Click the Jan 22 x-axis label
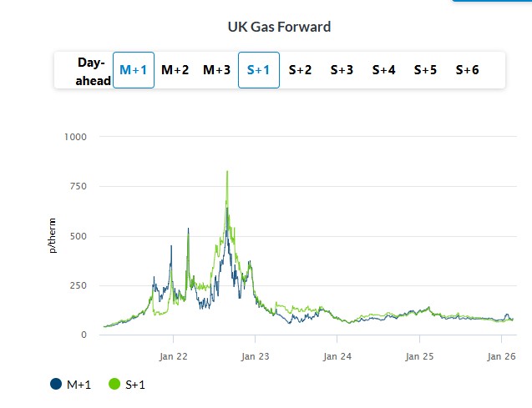This screenshot has height=408, width=532. pyautogui.click(x=173, y=355)
